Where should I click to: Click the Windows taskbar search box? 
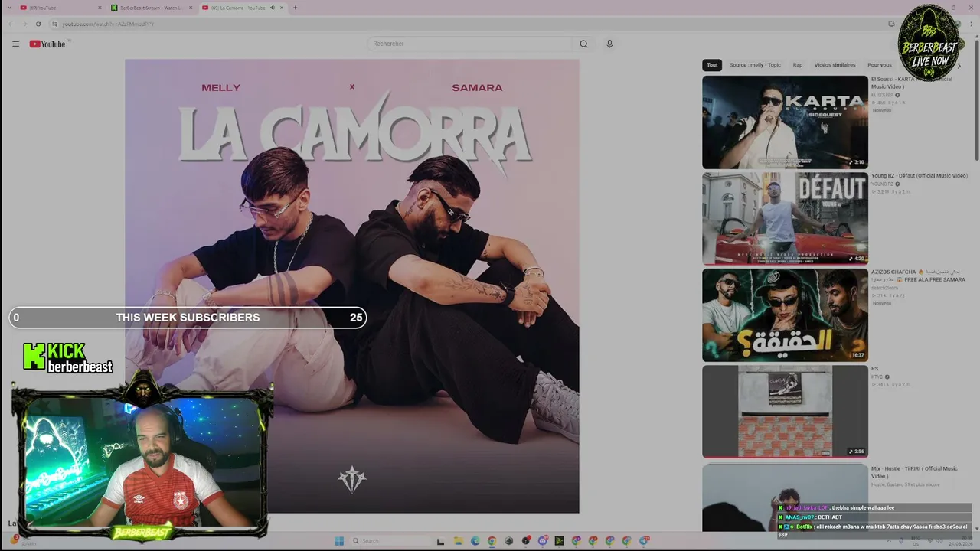pyautogui.click(x=390, y=541)
